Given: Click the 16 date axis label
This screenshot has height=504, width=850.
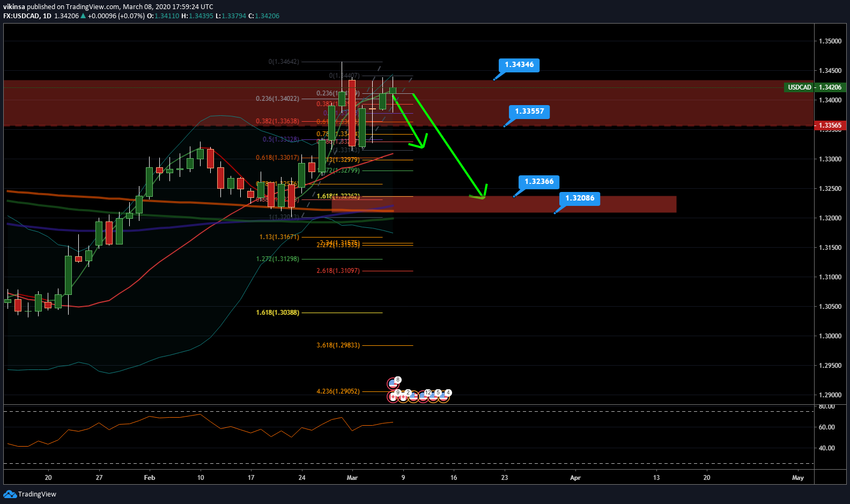Looking at the screenshot, I should coord(454,478).
